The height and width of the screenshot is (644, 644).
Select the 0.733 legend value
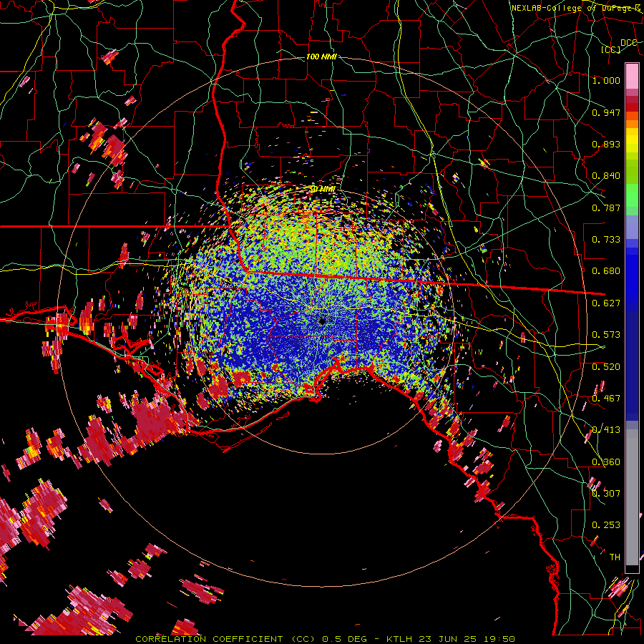point(606,240)
